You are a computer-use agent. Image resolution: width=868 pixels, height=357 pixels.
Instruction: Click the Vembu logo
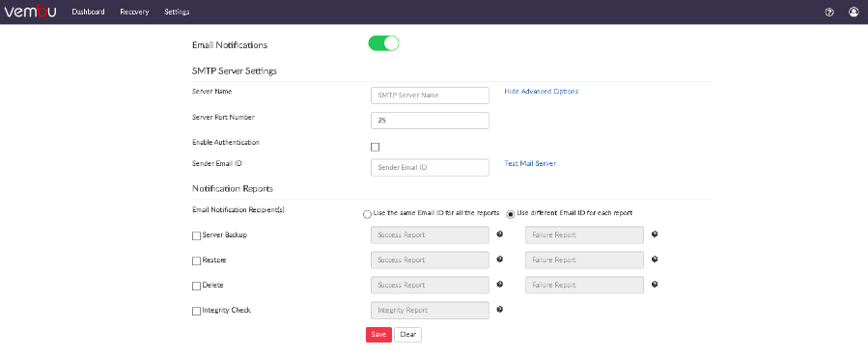30,12
